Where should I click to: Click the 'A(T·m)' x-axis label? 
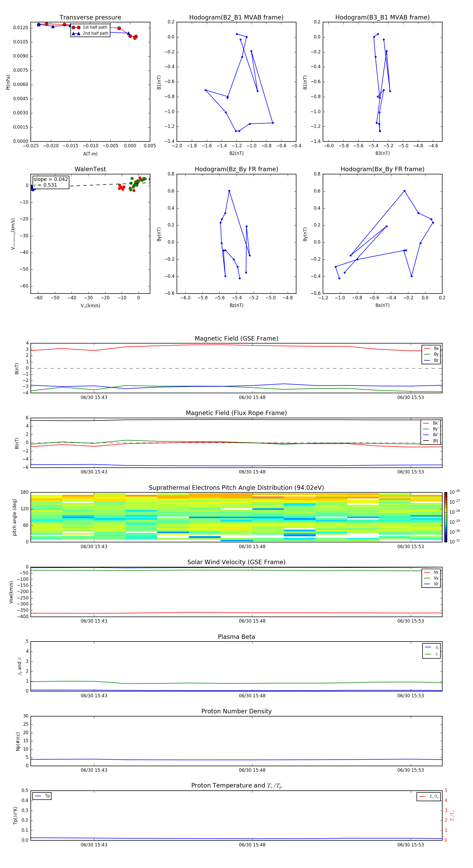[90, 154]
